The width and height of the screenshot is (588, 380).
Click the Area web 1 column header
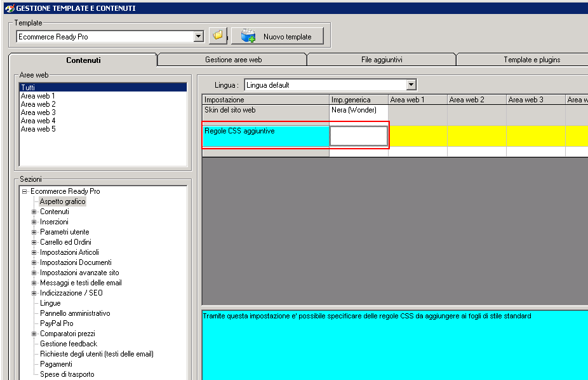click(x=418, y=99)
